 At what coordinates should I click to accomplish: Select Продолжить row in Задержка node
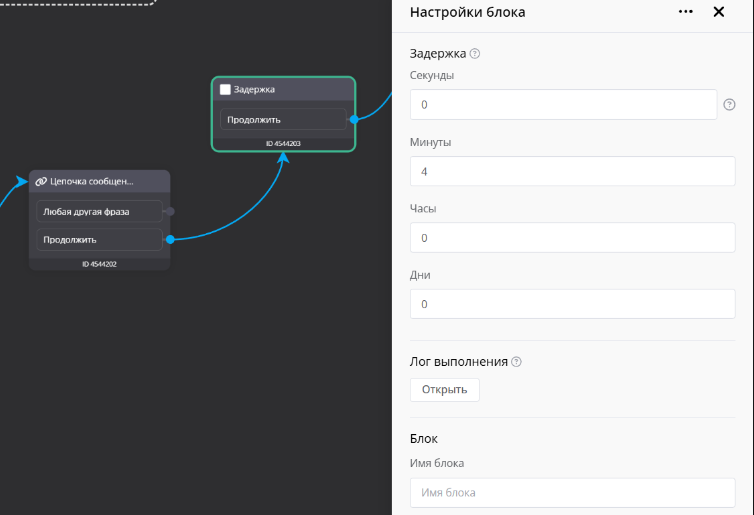click(x=284, y=119)
